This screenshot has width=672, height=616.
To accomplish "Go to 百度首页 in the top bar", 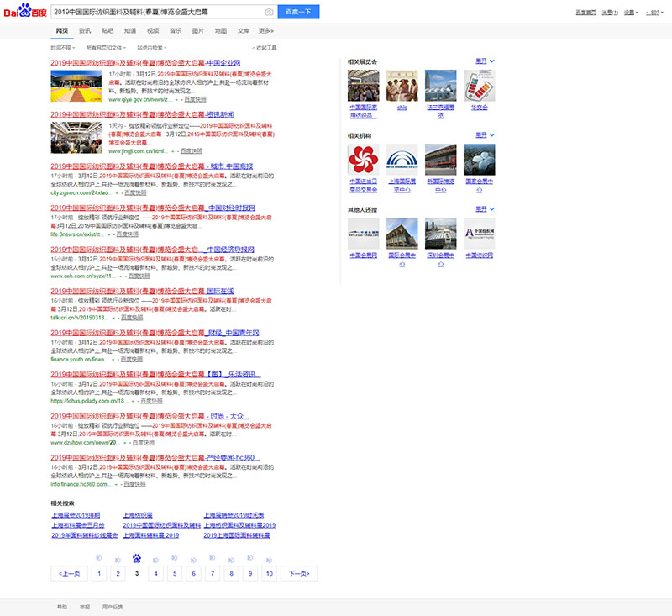I will point(585,13).
